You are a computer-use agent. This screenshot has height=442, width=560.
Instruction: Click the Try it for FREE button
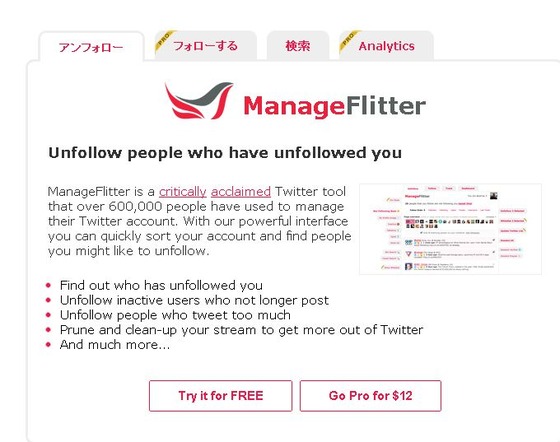coord(221,396)
